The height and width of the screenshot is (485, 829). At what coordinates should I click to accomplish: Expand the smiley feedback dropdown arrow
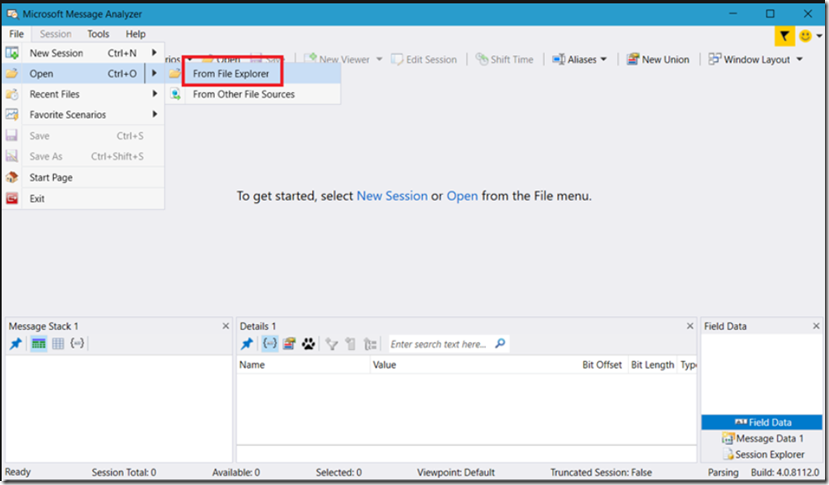click(x=819, y=36)
